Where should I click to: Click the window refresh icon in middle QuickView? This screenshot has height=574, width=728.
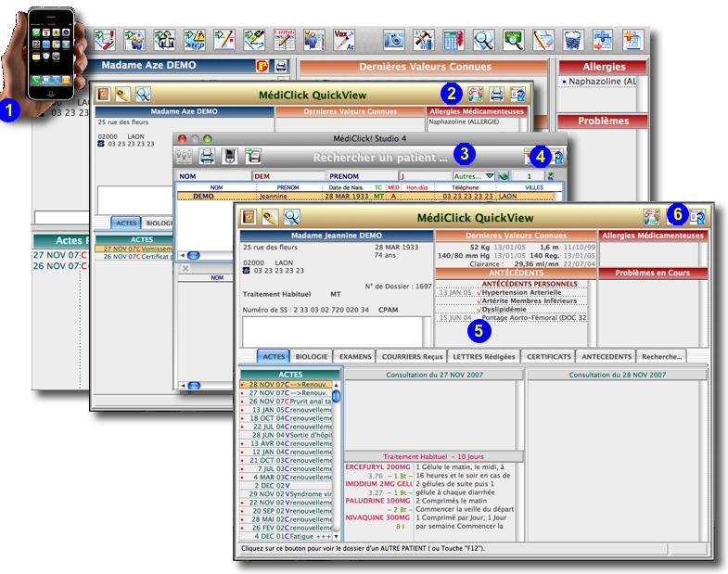[517, 95]
